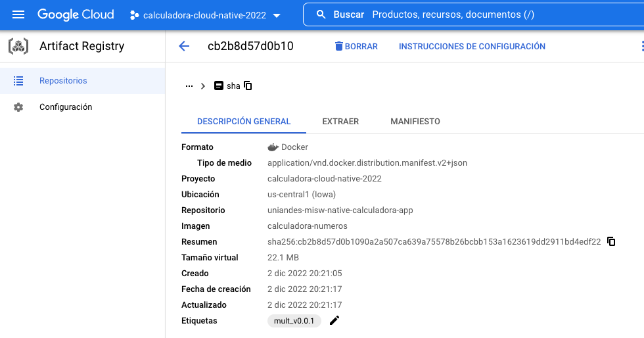
Task: Click the application/vnd.docker.distribution.manifest.v2+json value
Action: coord(367,163)
